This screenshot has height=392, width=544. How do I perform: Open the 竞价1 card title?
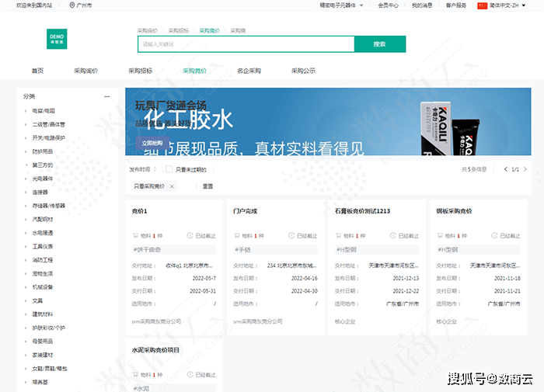pyautogui.click(x=139, y=211)
